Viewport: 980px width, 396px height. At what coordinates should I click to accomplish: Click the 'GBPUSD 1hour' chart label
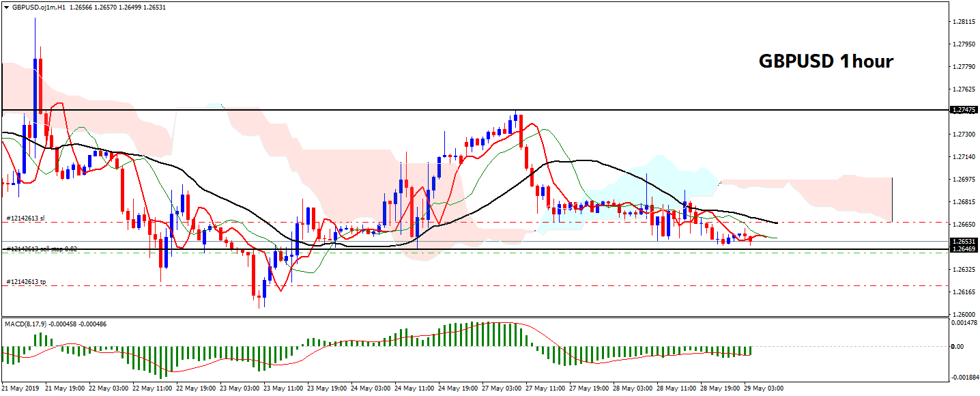pos(826,61)
